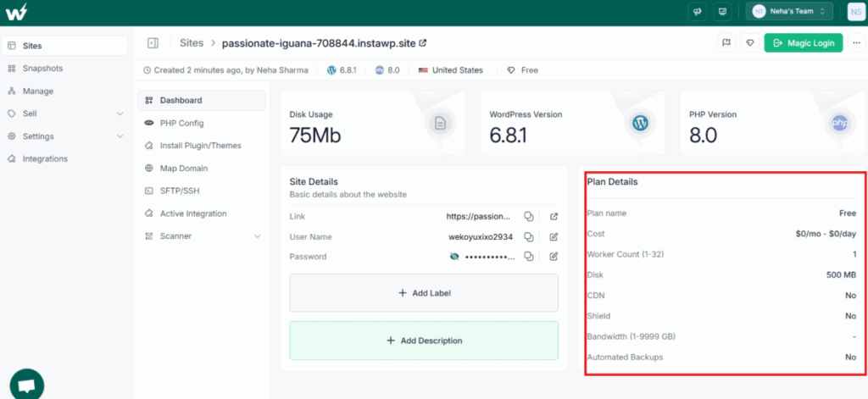Click username wekoyuxixo2934 text
Screen dimensions: 868x399
pyautogui.click(x=481, y=237)
